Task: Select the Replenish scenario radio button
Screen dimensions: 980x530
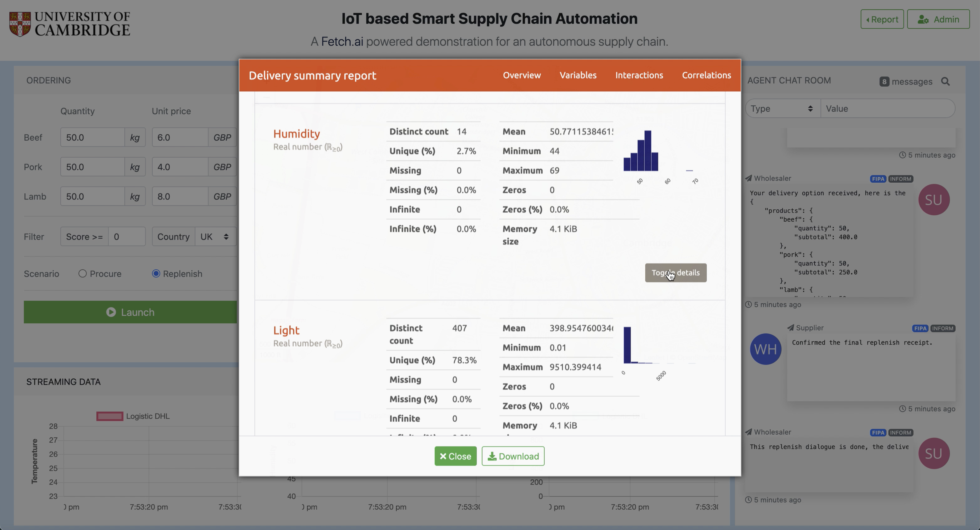Action: pos(156,274)
